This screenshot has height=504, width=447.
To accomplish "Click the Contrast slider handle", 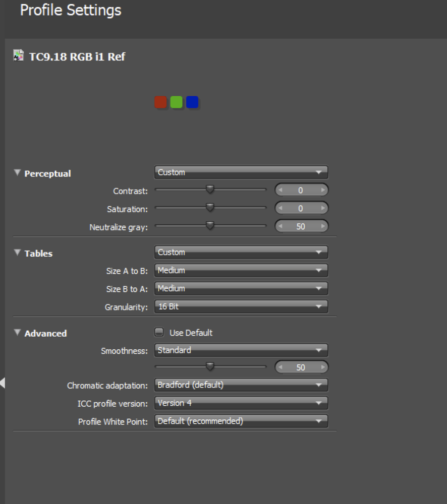I will 210,190.
